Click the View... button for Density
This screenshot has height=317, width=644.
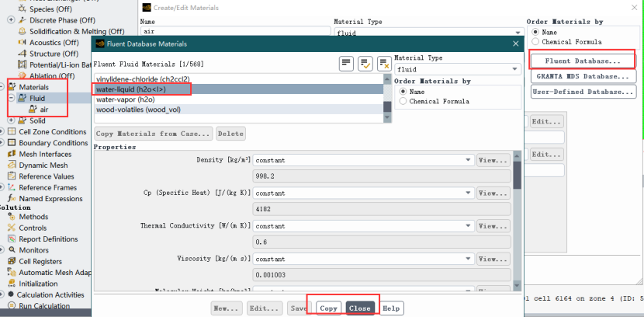coord(493,160)
